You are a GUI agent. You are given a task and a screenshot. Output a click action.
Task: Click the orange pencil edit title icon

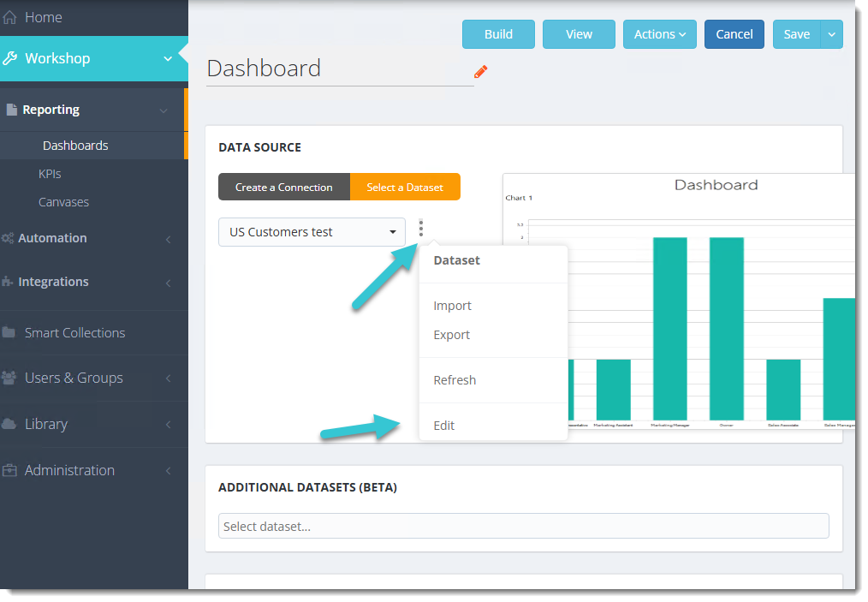[480, 72]
